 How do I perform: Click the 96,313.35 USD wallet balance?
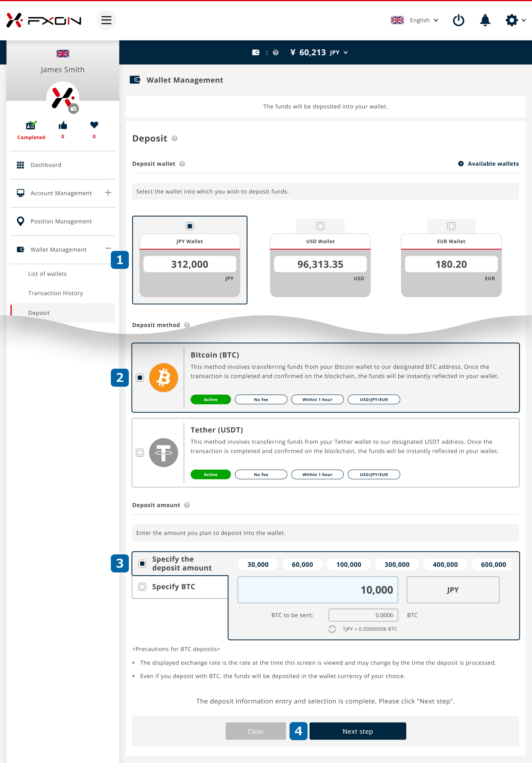320,264
